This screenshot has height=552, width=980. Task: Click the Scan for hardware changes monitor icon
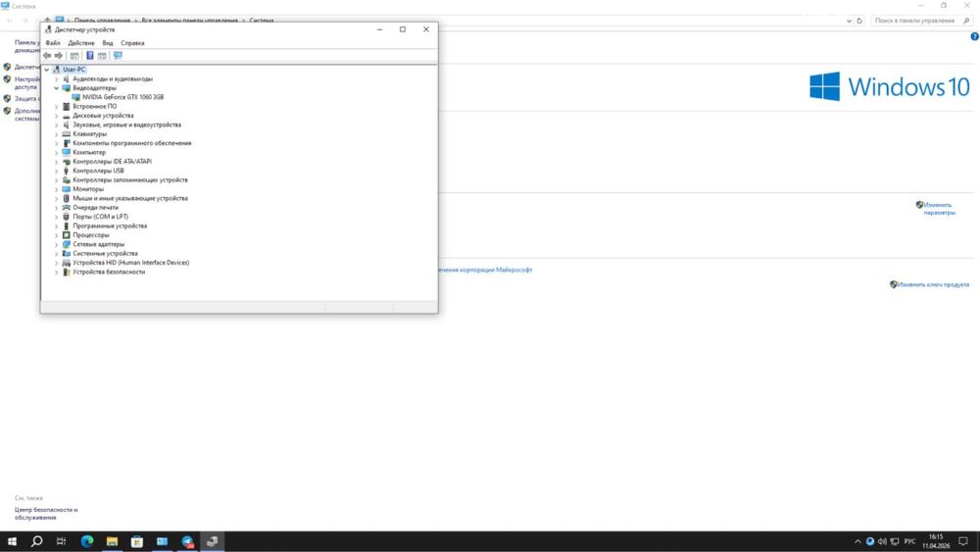(118, 56)
